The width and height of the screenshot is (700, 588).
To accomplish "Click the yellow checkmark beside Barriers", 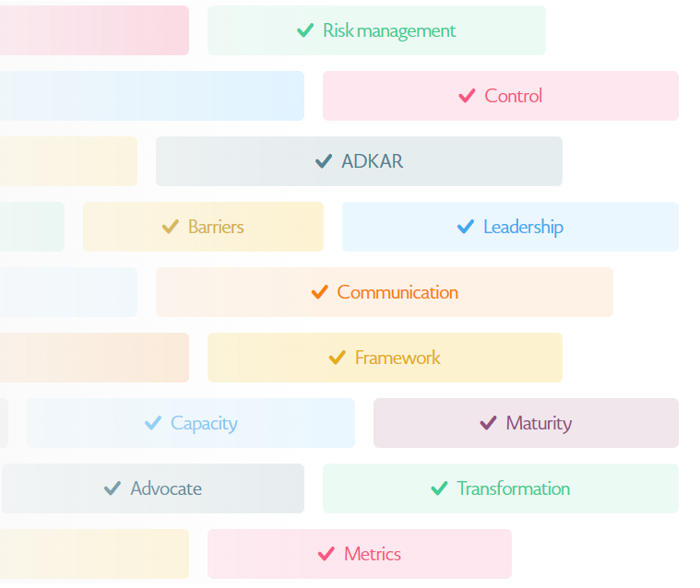I will coord(170,227).
